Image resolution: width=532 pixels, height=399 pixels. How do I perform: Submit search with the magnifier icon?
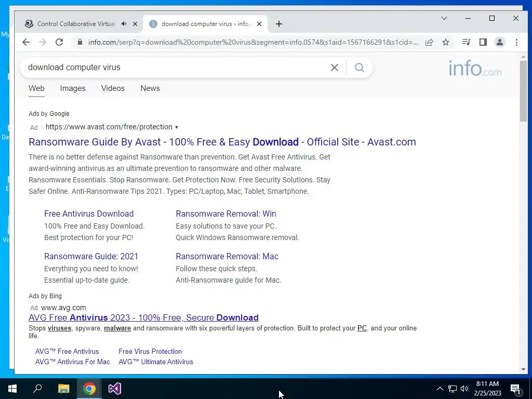pyautogui.click(x=360, y=68)
